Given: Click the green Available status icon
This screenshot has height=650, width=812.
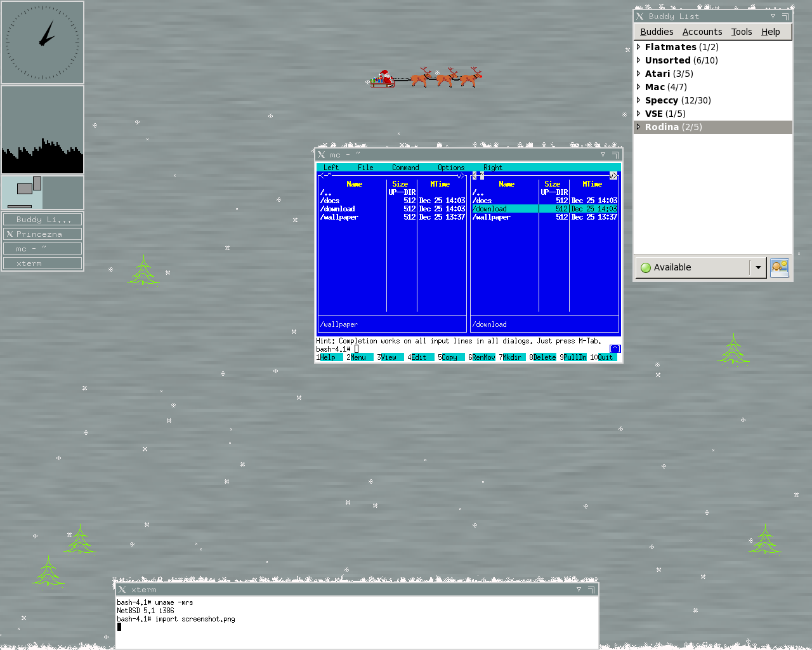Looking at the screenshot, I should point(646,268).
